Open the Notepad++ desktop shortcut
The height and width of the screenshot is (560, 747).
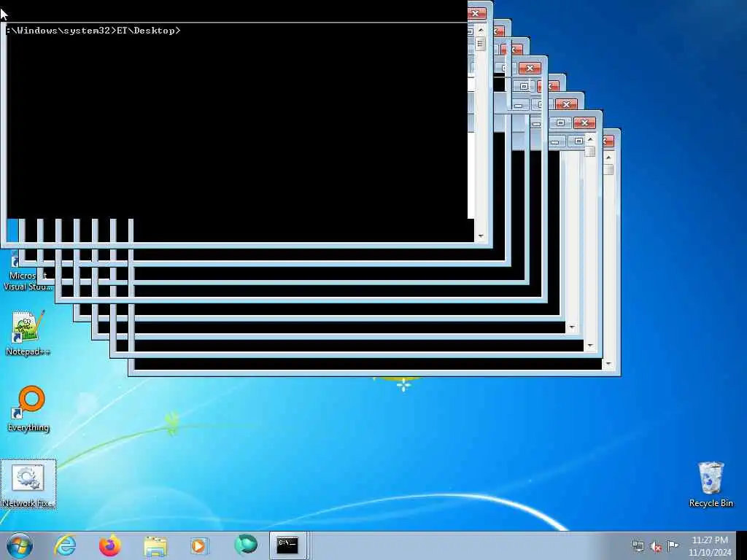coord(28,333)
